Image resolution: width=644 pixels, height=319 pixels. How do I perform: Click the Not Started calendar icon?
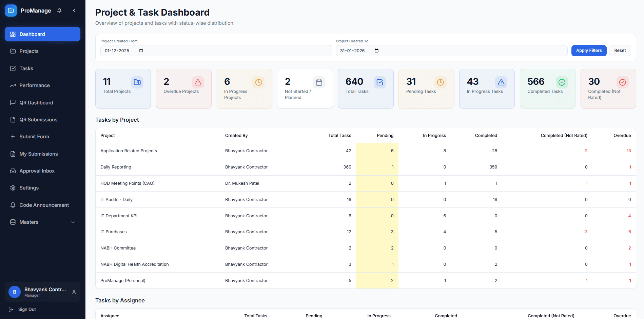click(319, 82)
